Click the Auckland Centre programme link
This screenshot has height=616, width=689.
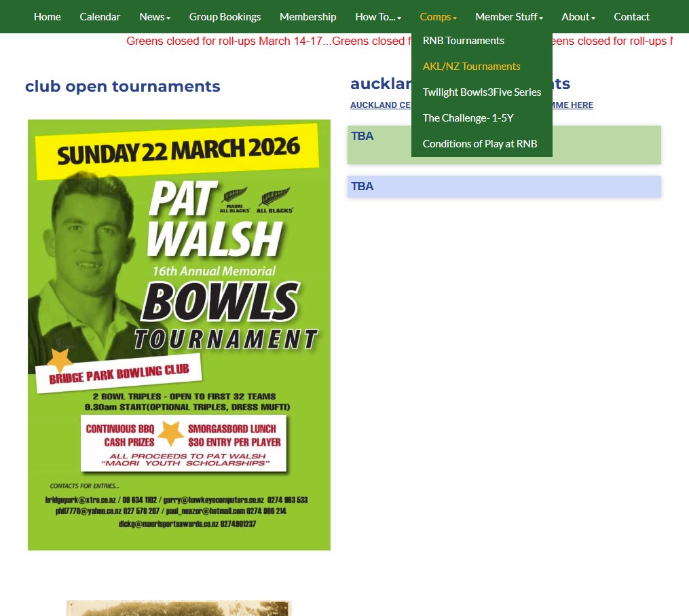point(472,105)
